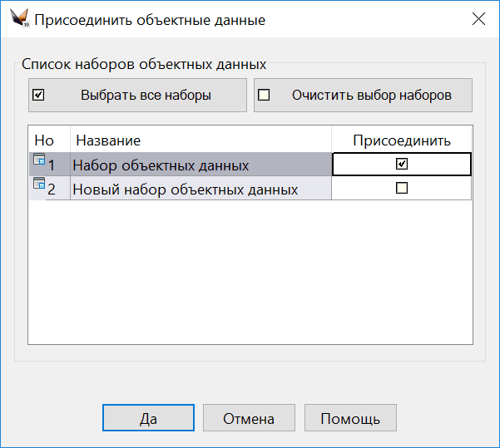Confirm the dialog with 'Да'
This screenshot has width=500, height=448.
[x=148, y=418]
